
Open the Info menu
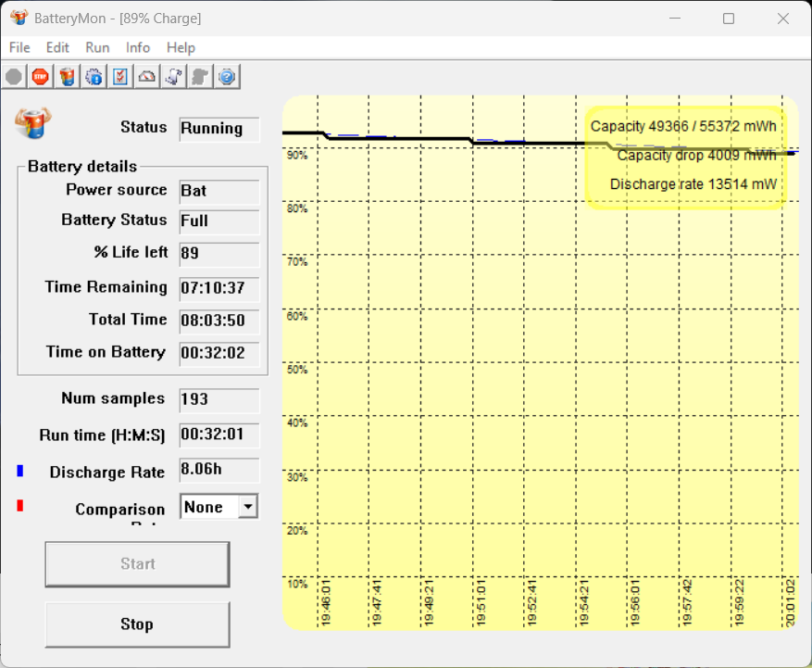[138, 47]
